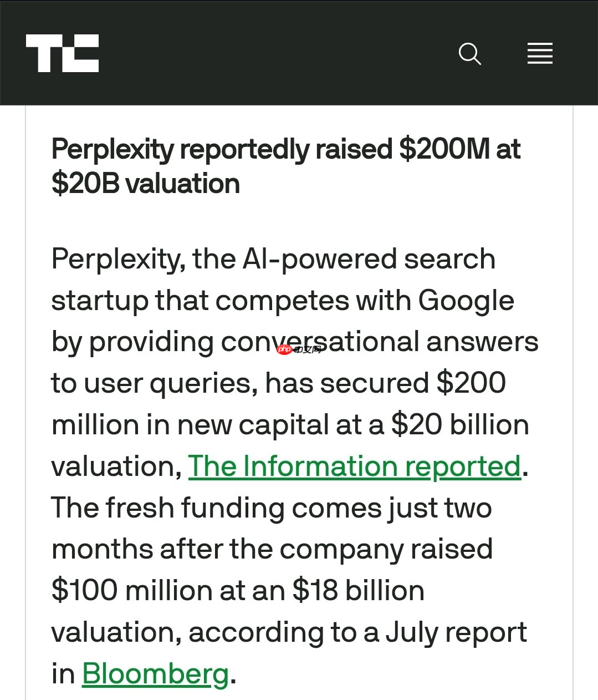598x700 pixels.
Task: Click "$20 billion" in the article body
Action: click(460, 425)
